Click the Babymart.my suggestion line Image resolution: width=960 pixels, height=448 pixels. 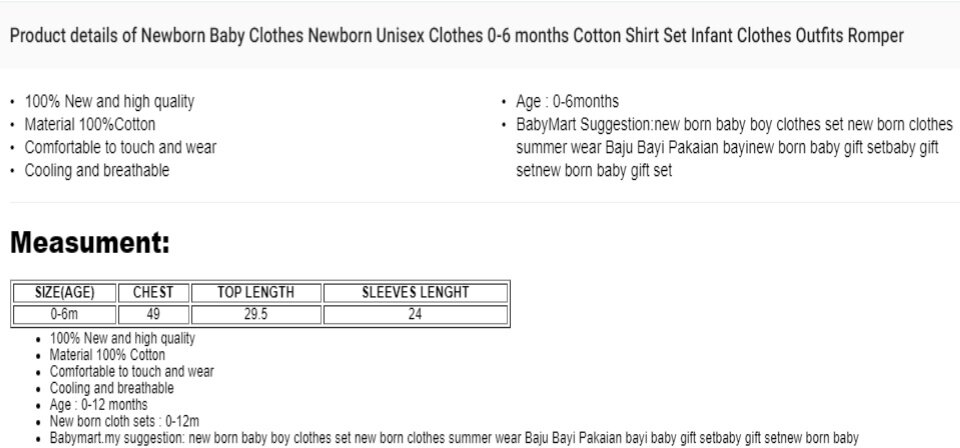454,438
